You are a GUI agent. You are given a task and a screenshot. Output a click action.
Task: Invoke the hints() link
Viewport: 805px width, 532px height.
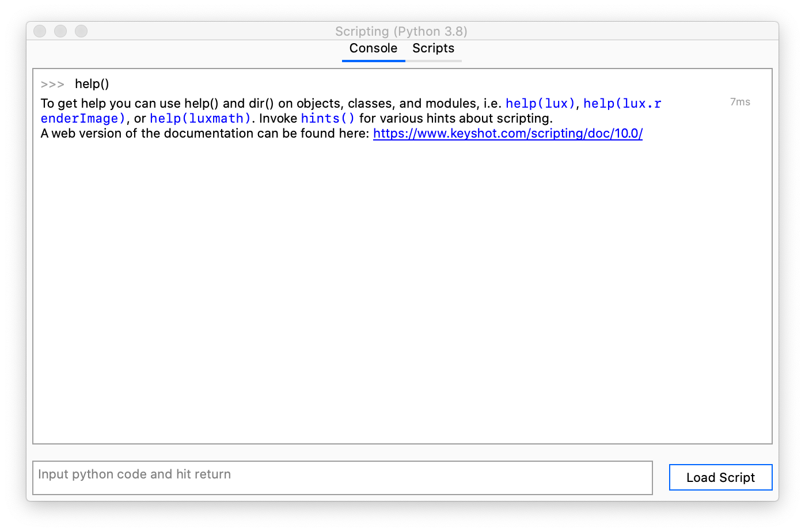pos(327,118)
